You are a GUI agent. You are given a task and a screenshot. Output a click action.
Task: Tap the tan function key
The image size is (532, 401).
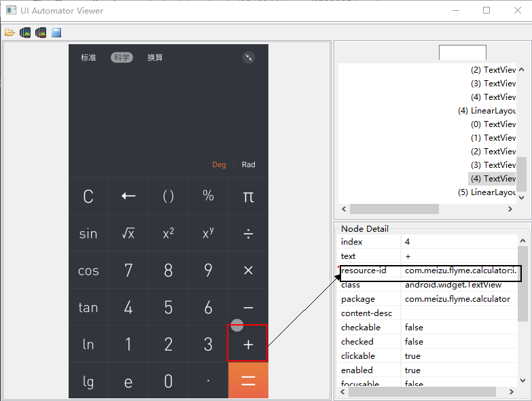click(88, 307)
